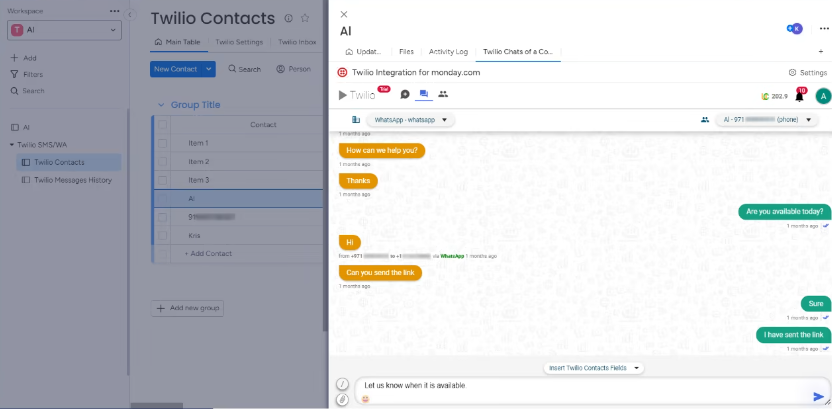The width and height of the screenshot is (832, 409).
Task: Collapse the Group Title group chevron
Action: click(x=161, y=105)
